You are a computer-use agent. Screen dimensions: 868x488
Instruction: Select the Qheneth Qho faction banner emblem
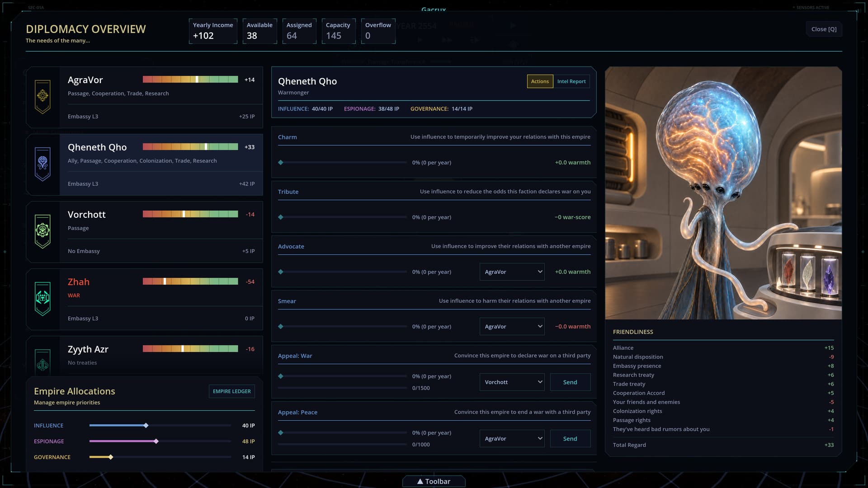[x=42, y=164]
